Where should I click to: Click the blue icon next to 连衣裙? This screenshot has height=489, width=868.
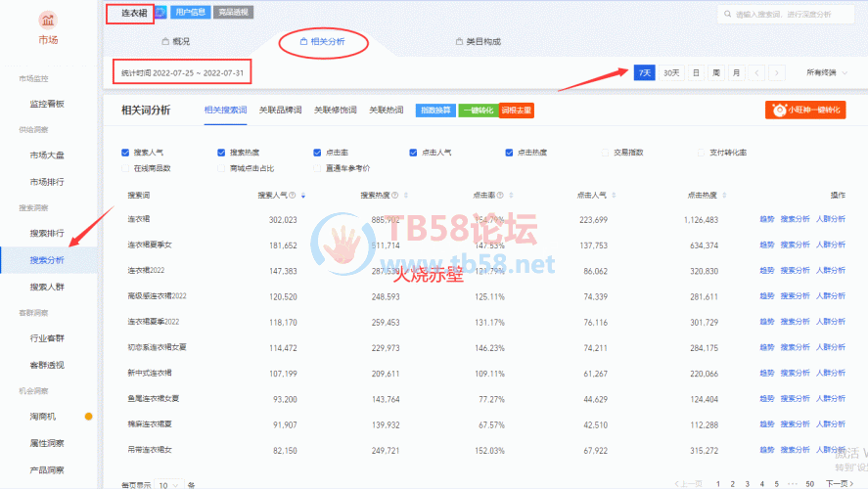pos(160,12)
